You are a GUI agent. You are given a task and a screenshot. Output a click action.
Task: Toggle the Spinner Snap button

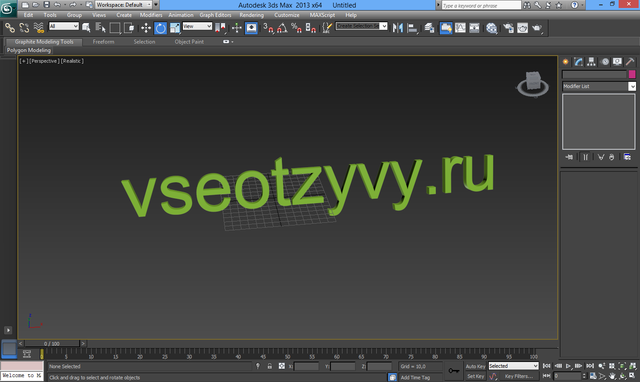[x=311, y=28]
